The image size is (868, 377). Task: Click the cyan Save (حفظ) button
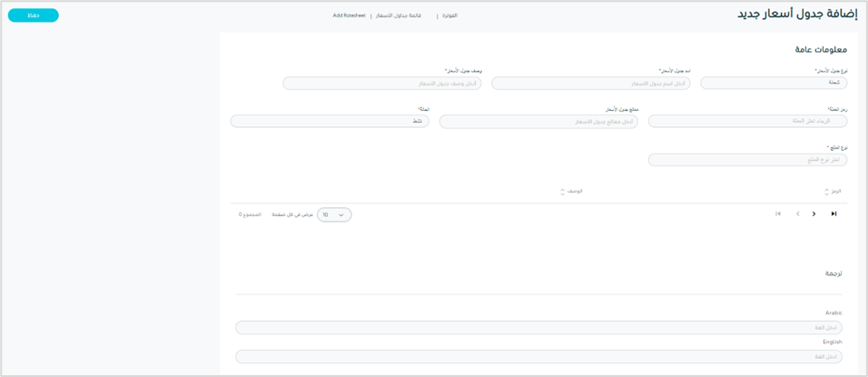pos(34,15)
